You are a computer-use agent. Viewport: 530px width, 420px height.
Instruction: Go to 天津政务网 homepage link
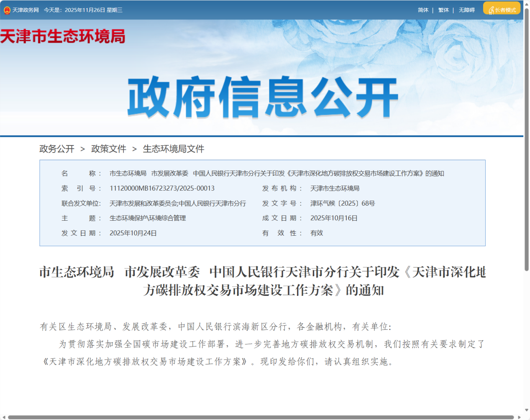26,9
